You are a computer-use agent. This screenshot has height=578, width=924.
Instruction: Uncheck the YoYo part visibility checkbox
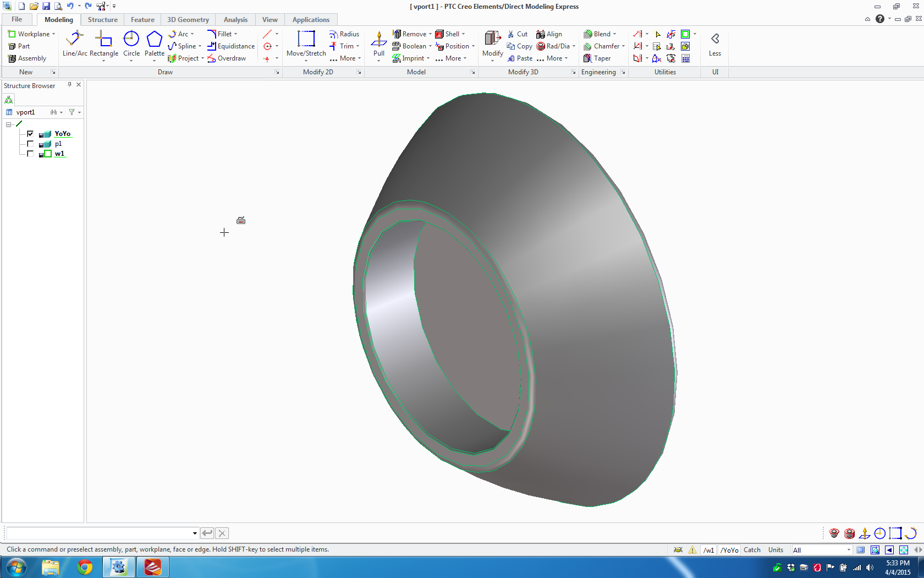tap(30, 133)
